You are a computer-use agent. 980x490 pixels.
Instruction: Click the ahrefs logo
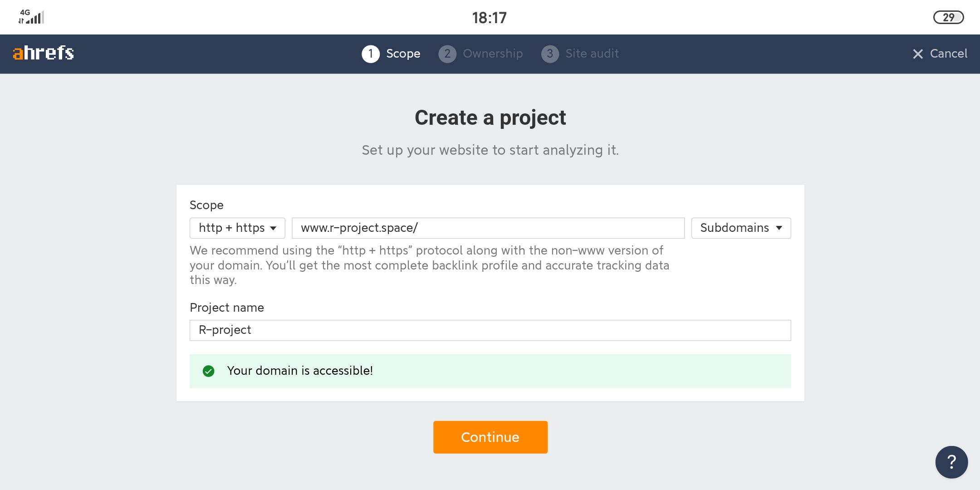(43, 53)
